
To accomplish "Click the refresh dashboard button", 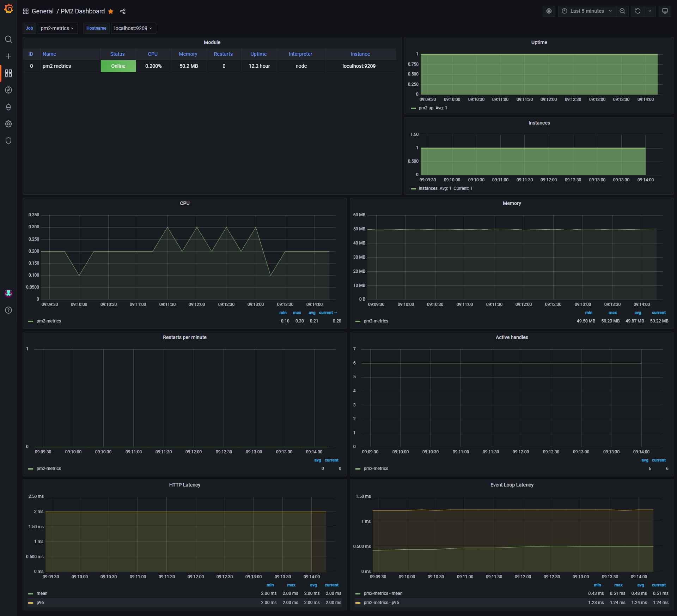I will pos(638,11).
